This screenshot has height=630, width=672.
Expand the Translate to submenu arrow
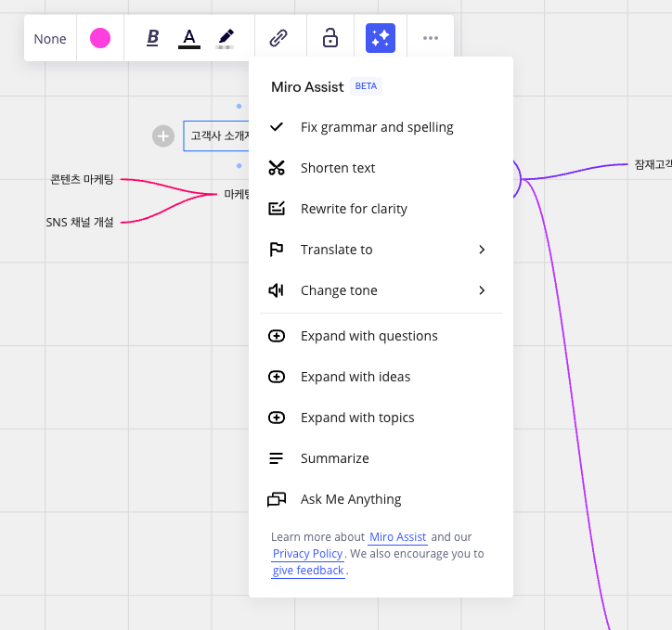(x=482, y=250)
